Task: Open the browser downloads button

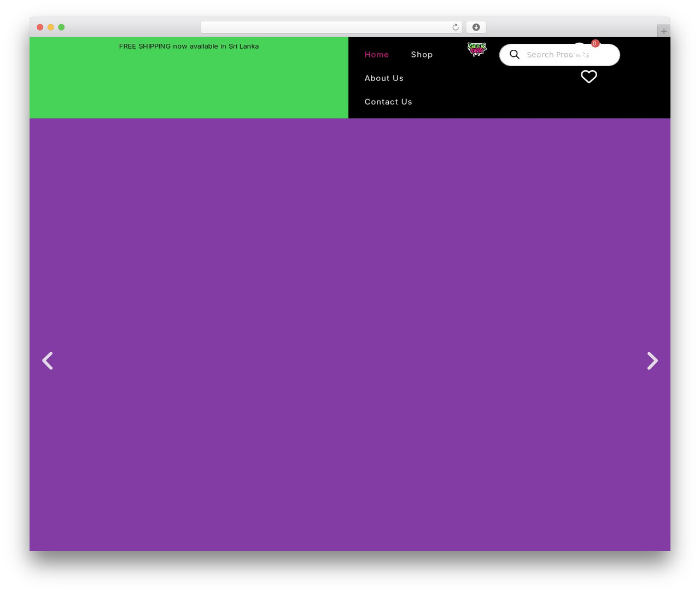Action: [476, 27]
